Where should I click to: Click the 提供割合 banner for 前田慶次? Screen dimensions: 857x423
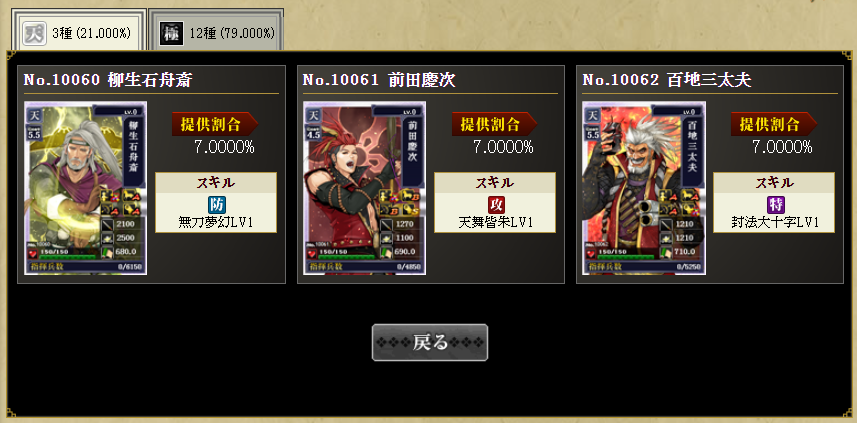pos(494,124)
